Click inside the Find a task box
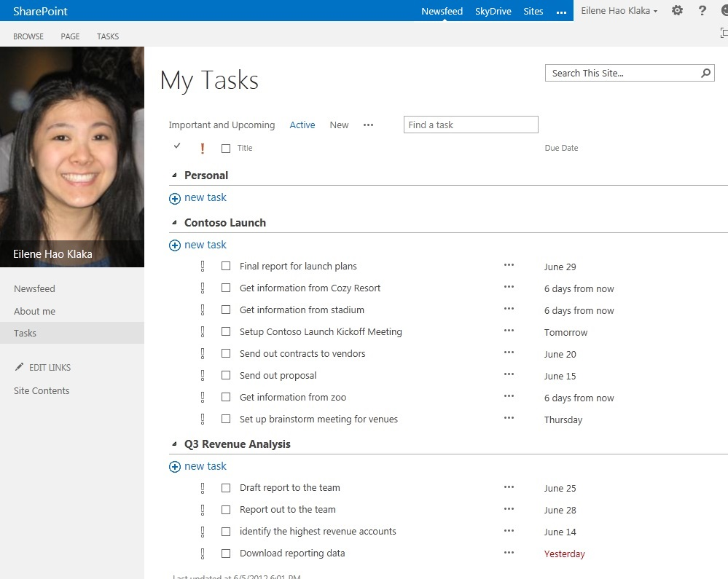The height and width of the screenshot is (579, 728). tap(470, 125)
